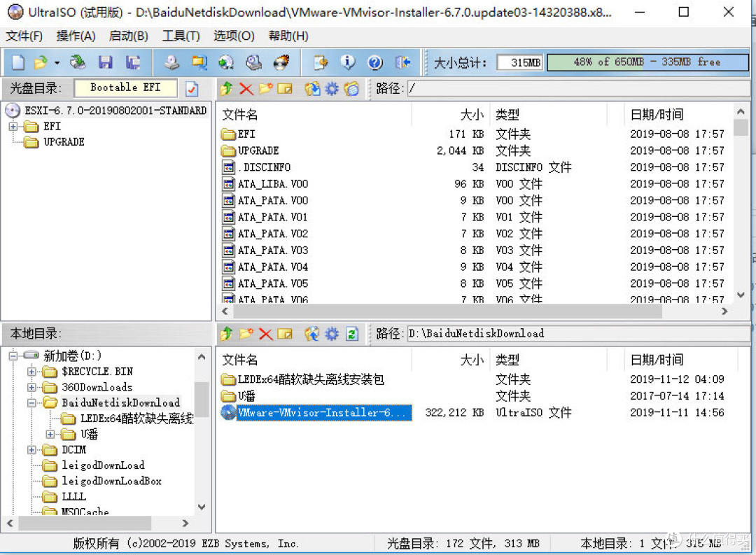Extract files using the green arrow icon
Viewport: 756px width, 555px height.
tap(226, 89)
